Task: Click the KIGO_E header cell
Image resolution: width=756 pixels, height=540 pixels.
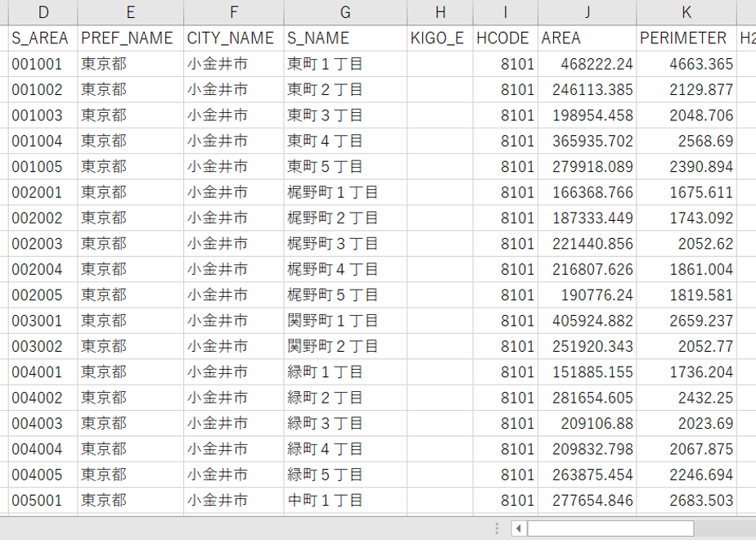Action: coord(440,38)
